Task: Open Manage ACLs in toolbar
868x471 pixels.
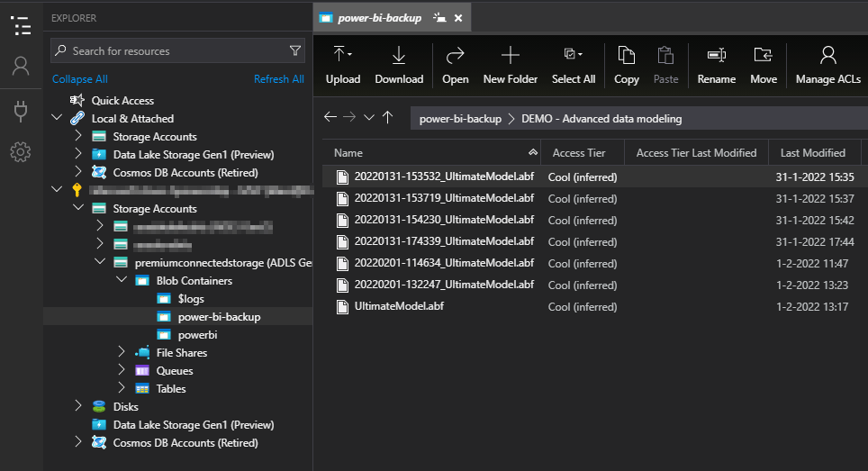Action: pos(827,65)
